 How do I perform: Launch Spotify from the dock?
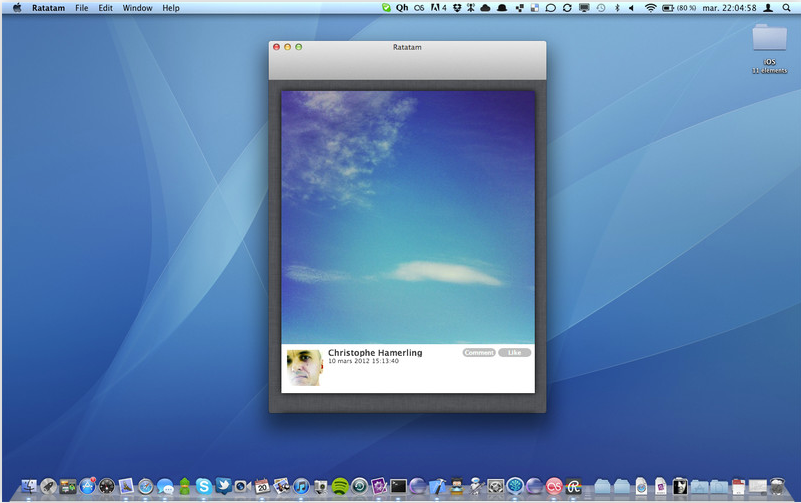[340, 486]
